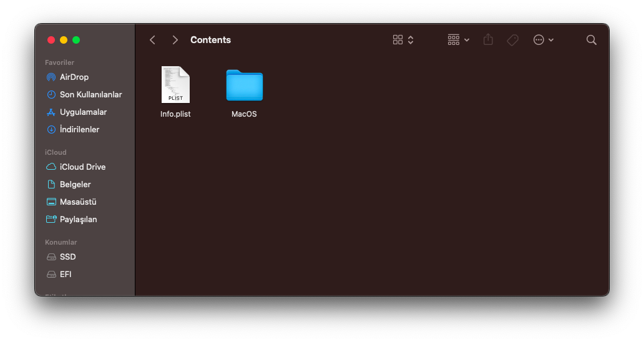The width and height of the screenshot is (644, 342).
Task: Close the window with red button
Action: [x=51, y=40]
